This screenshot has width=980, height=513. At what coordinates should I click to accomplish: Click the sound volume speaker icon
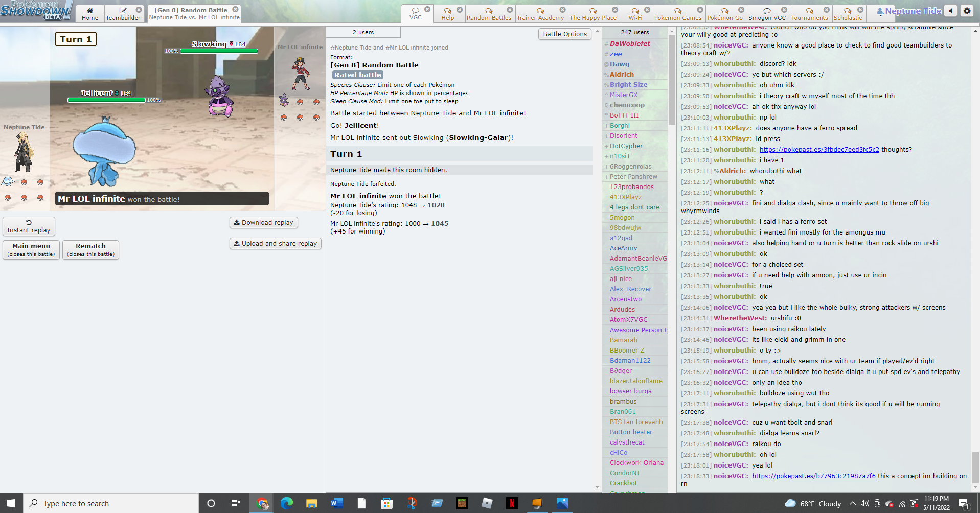(950, 11)
